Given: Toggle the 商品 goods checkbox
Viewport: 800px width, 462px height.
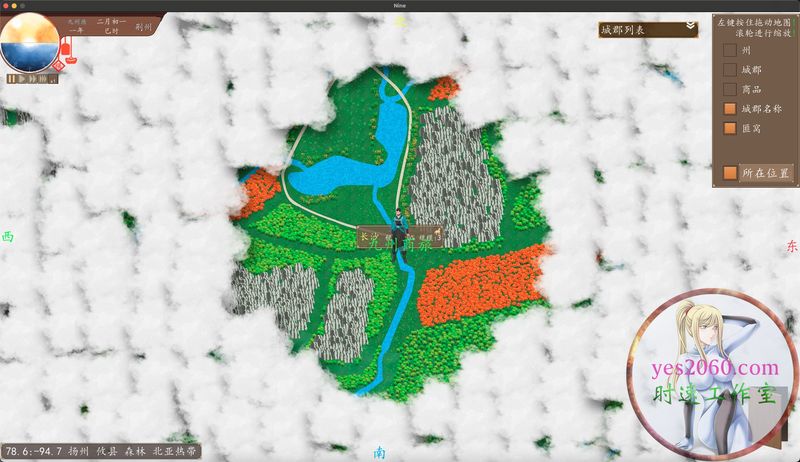Looking at the screenshot, I should [x=730, y=89].
